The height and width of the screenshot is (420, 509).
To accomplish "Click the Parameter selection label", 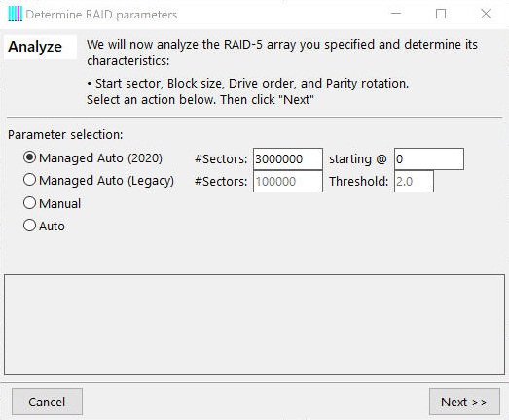I will point(65,134).
